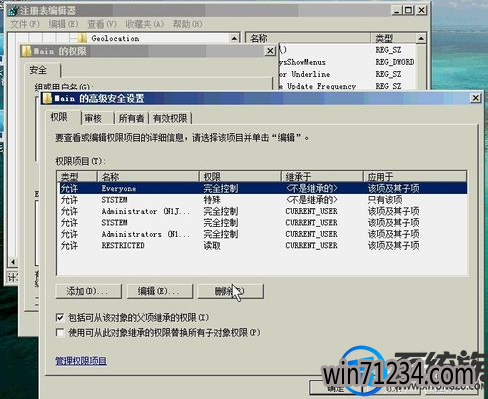Close the Main 的权限 dialog

270,51
